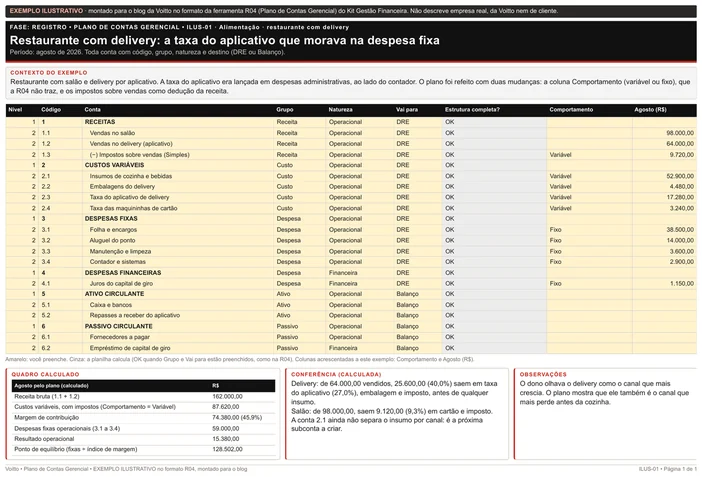Select the 'ATIVO CIRCULANTE' group name
This screenshot has width=702, height=477.
pyautogui.click(x=114, y=294)
